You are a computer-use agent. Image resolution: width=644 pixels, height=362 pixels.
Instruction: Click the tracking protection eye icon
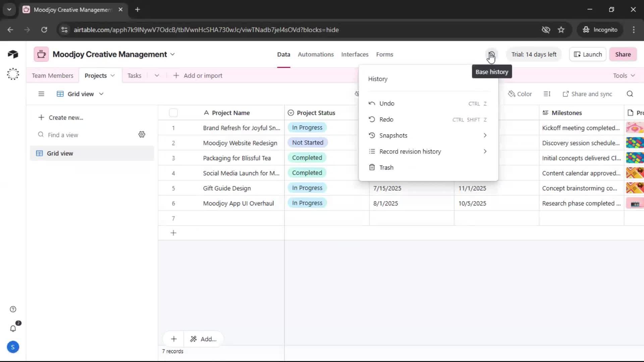click(546, 30)
